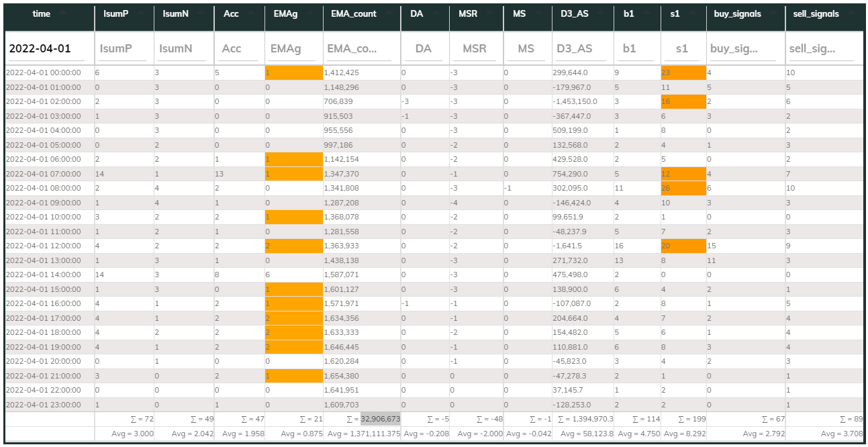Click the sort arrow in sell_signals header
The image size is (868, 447).
852,13
